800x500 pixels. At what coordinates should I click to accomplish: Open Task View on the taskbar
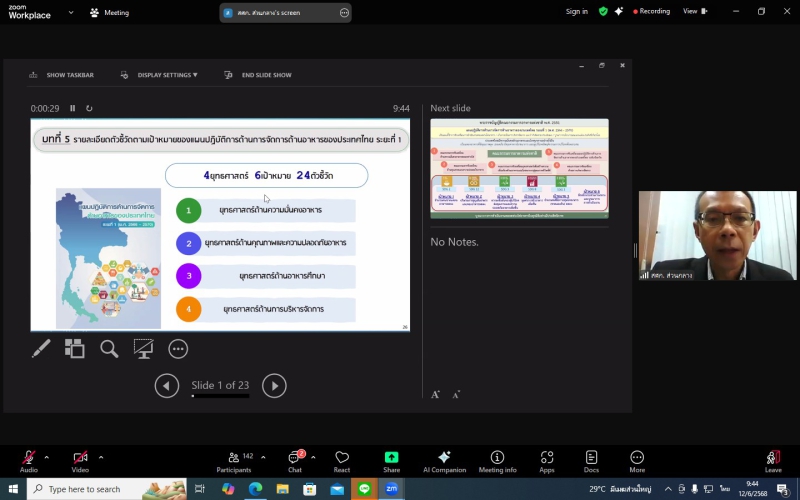199,489
